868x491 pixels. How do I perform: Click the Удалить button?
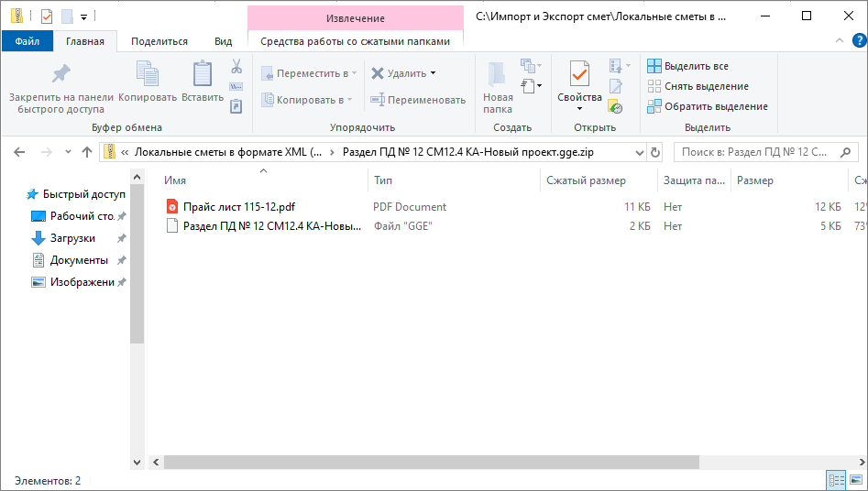tap(399, 73)
